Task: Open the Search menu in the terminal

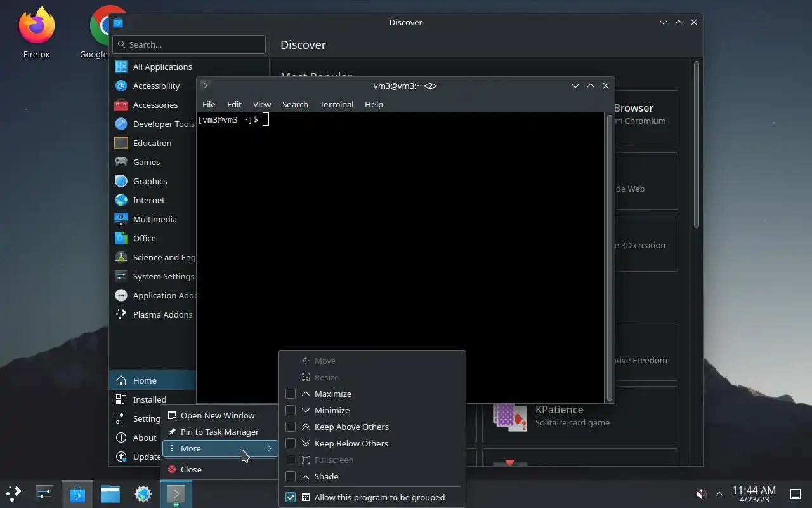Action: click(295, 104)
